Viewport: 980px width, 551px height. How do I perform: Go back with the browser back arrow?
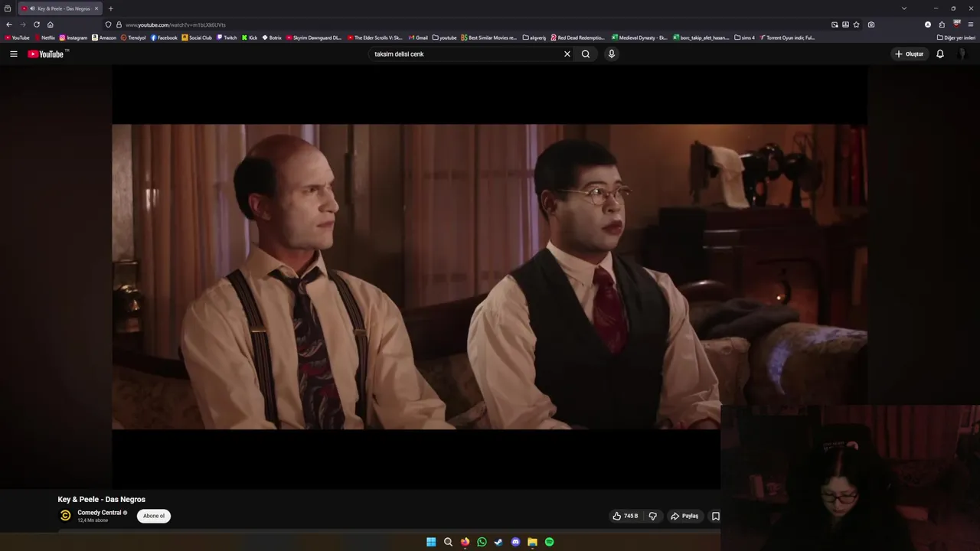tap(9, 24)
